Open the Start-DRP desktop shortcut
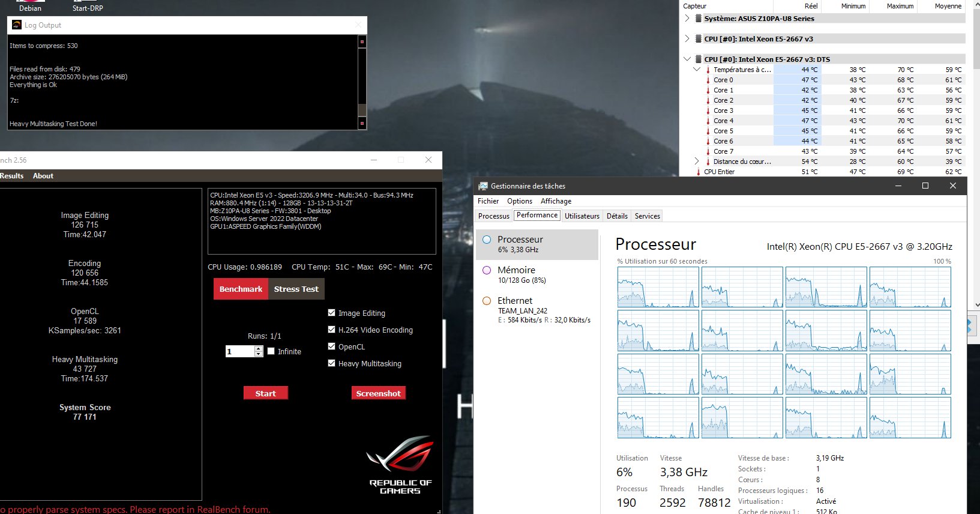This screenshot has width=980, height=514. tap(88, 6)
